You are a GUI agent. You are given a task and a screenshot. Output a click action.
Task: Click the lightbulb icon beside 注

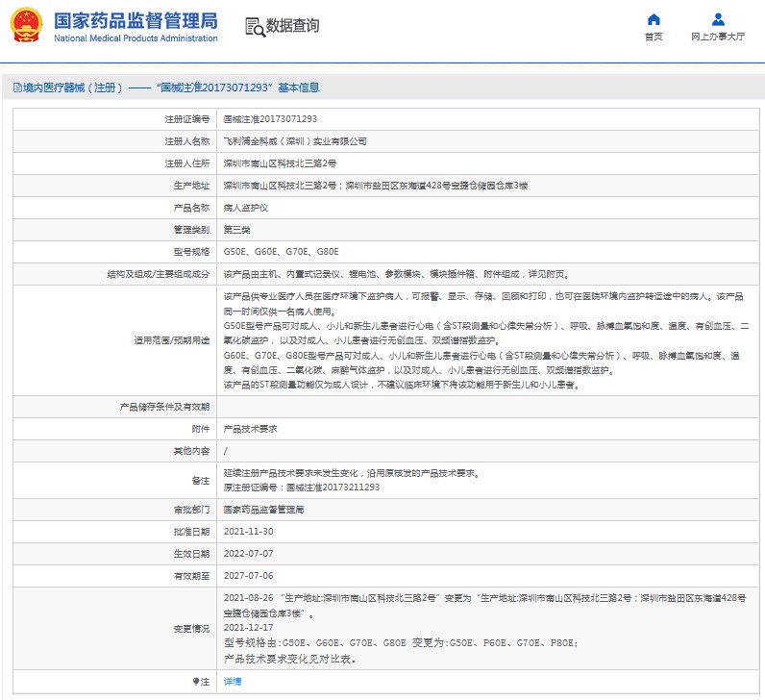tap(197, 682)
